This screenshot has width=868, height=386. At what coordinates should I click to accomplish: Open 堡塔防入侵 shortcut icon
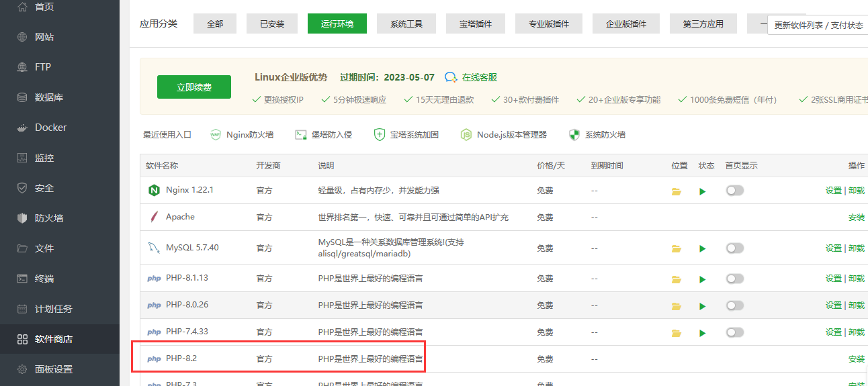(301, 134)
